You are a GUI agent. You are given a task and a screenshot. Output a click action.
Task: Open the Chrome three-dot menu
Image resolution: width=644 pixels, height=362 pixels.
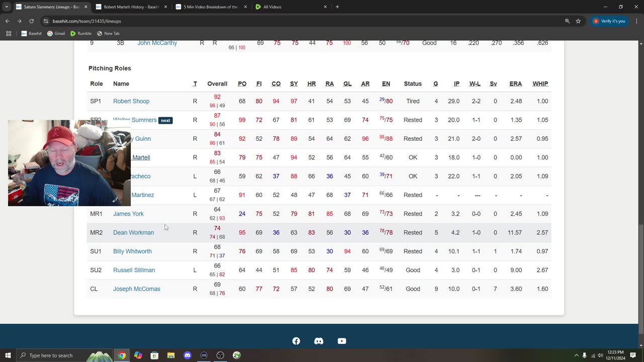(x=636, y=21)
